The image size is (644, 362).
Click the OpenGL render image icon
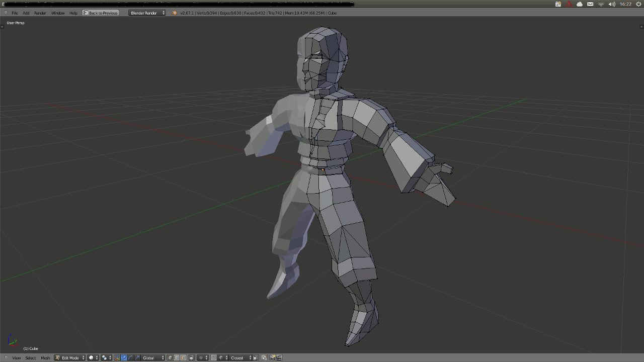[x=272, y=358]
